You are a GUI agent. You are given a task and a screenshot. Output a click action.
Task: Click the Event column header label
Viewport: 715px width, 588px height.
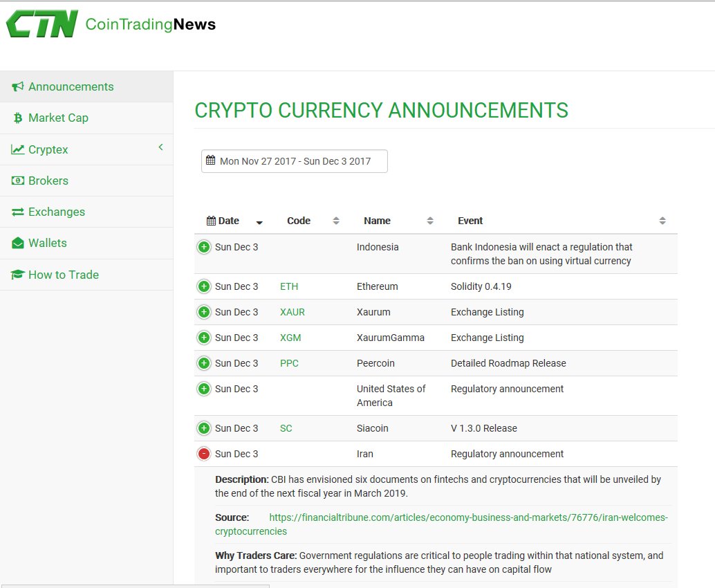click(x=470, y=221)
